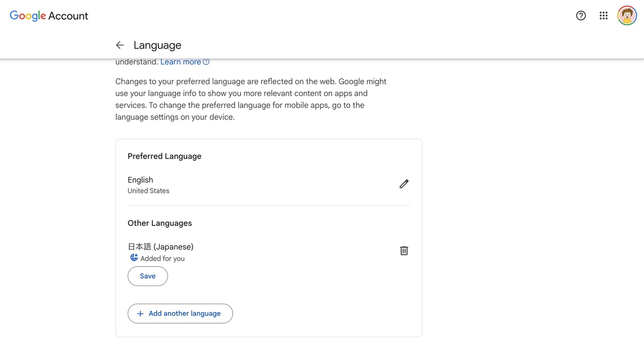Screen dimensions: 644x348
Task: Open the 'Learn more' link
Action: [x=181, y=62]
